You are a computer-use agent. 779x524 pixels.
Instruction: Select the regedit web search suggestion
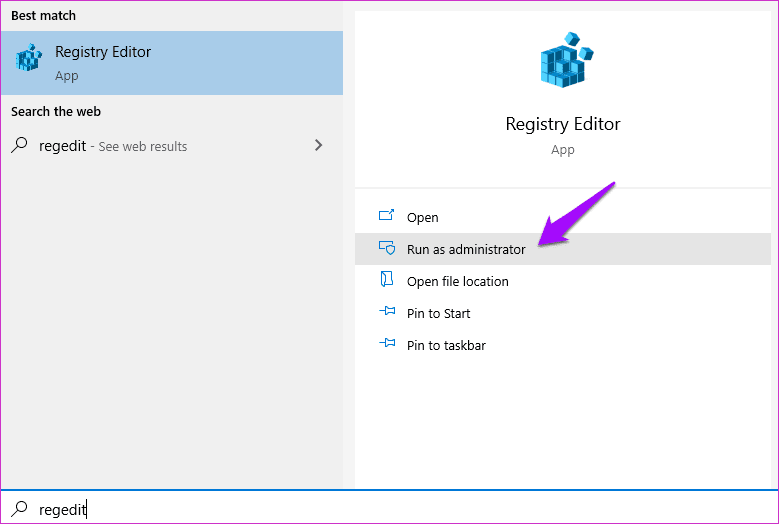tap(171, 146)
